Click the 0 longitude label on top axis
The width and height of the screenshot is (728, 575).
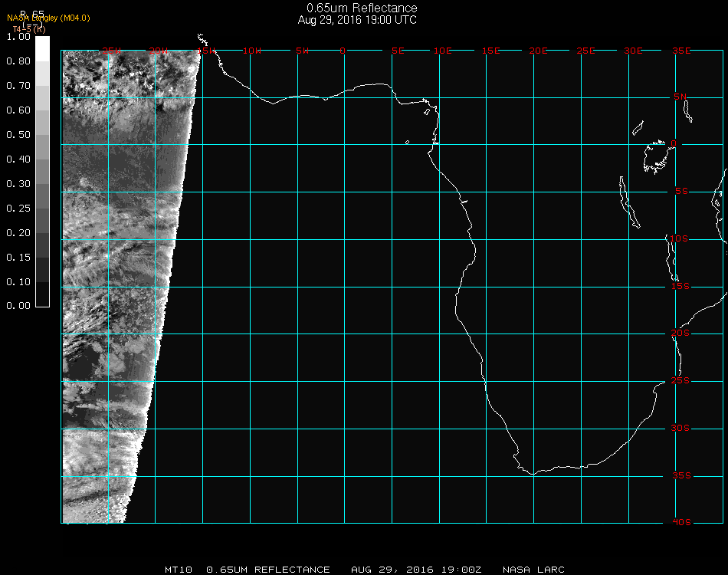343,51
